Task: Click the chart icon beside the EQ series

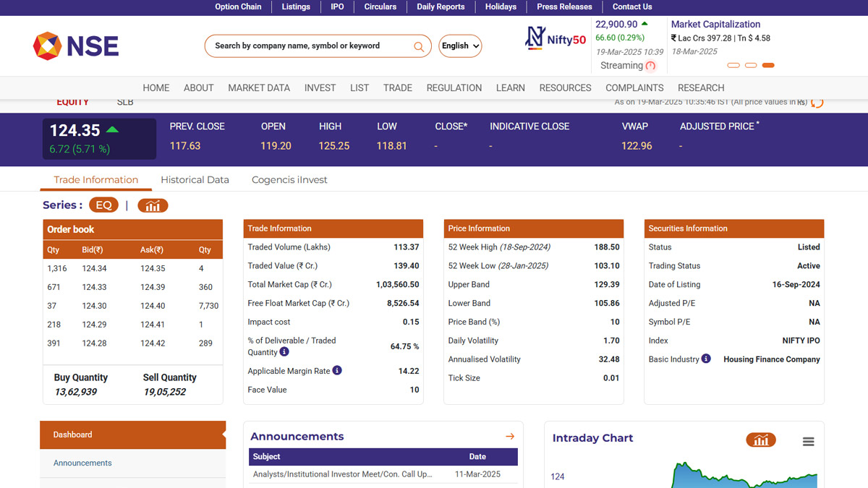Action: [x=153, y=205]
